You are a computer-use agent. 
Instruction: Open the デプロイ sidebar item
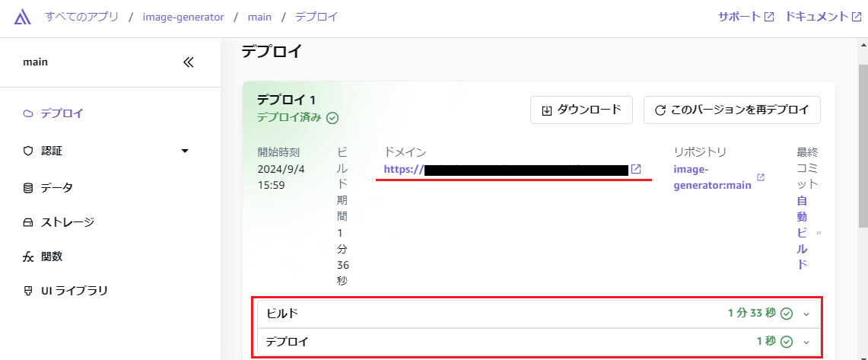pos(62,113)
